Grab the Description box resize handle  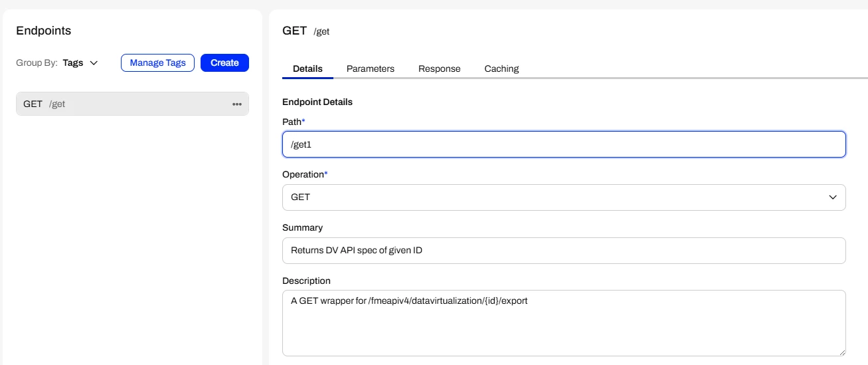(x=841, y=352)
